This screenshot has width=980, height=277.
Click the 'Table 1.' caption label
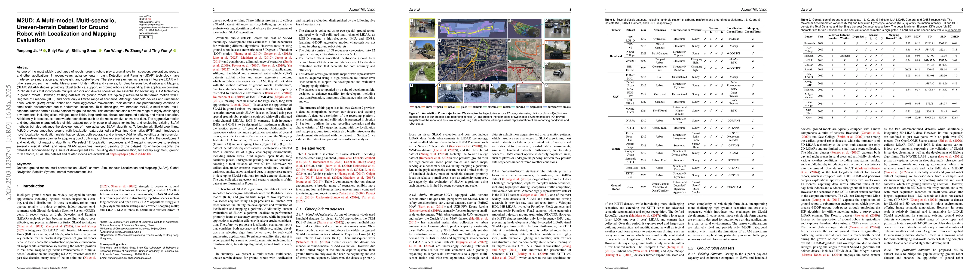[610, 20]
